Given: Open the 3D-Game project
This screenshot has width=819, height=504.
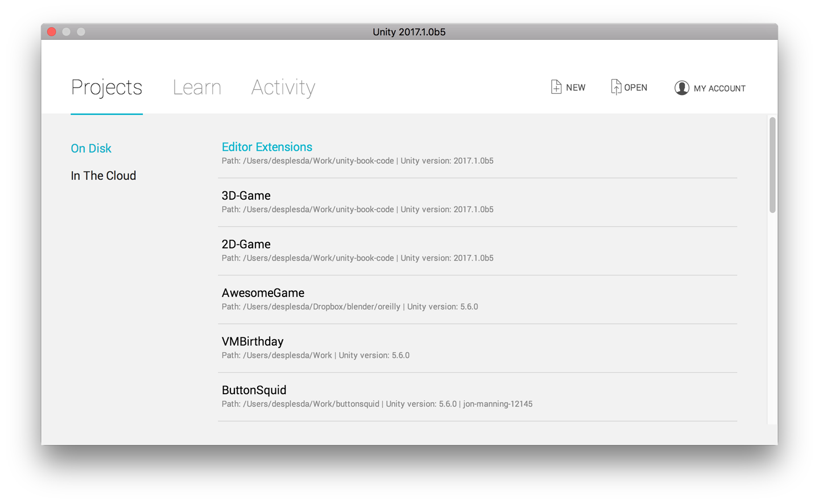Looking at the screenshot, I should [x=246, y=196].
